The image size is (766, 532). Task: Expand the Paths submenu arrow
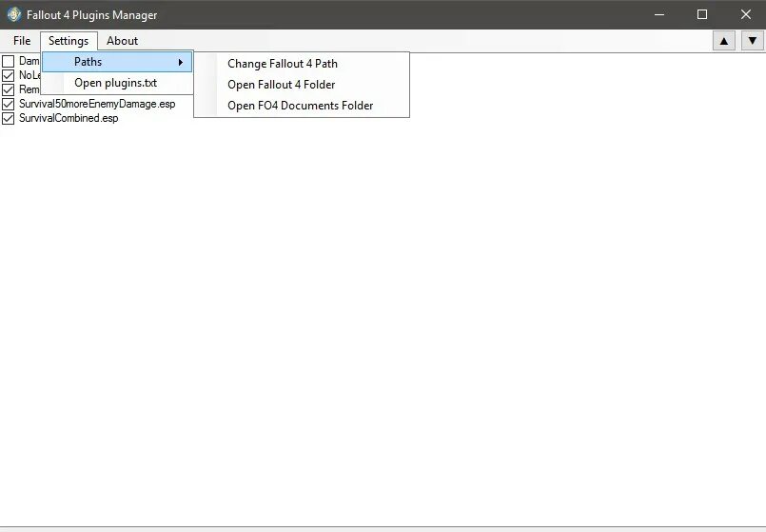180,62
